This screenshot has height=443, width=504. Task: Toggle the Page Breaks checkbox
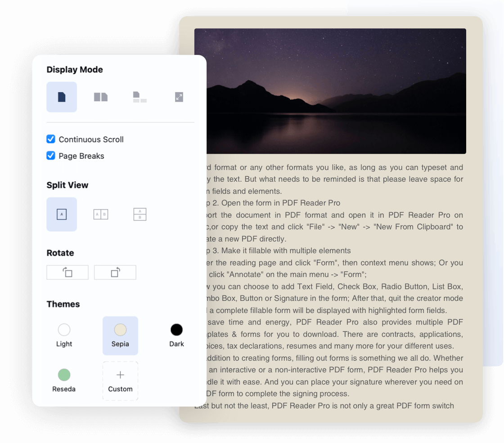(51, 156)
